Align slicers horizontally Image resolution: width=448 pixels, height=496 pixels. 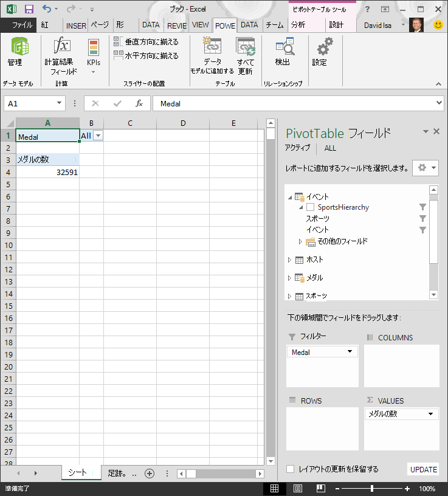click(x=146, y=55)
